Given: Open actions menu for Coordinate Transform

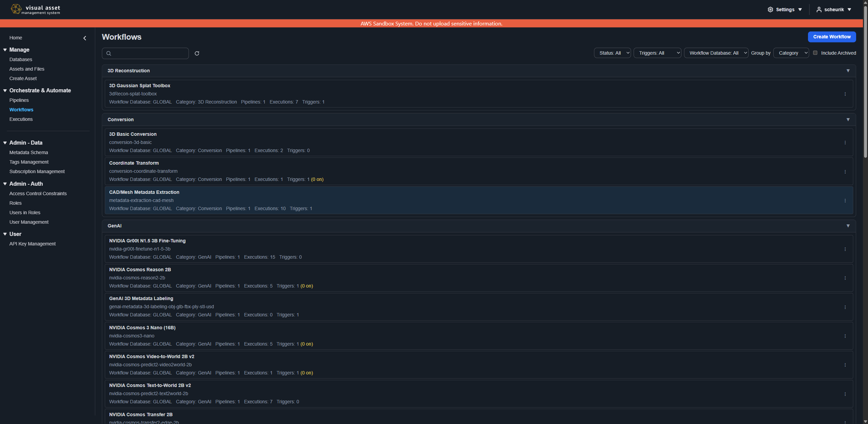Looking at the screenshot, I should coord(845,172).
